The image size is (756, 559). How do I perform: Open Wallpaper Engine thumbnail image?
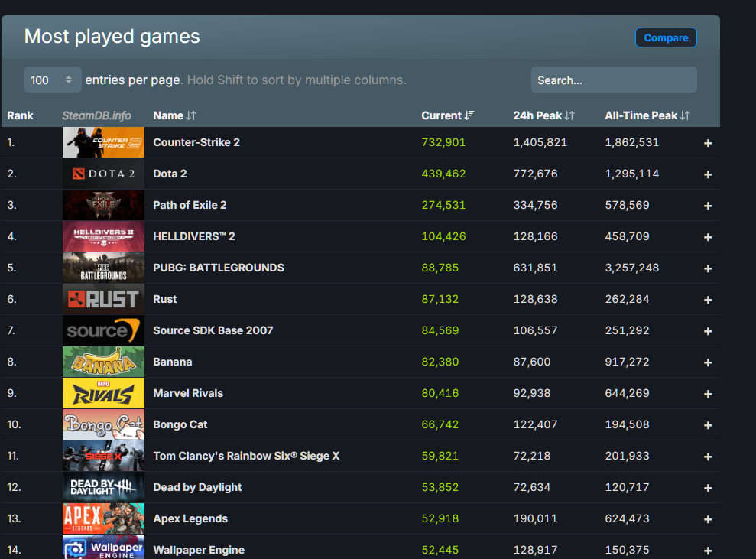point(103,547)
